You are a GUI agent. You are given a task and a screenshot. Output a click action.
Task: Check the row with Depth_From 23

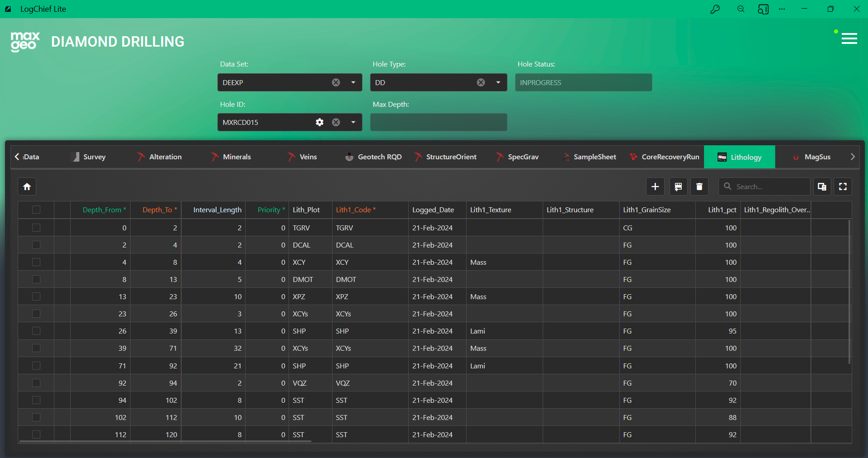click(x=36, y=314)
